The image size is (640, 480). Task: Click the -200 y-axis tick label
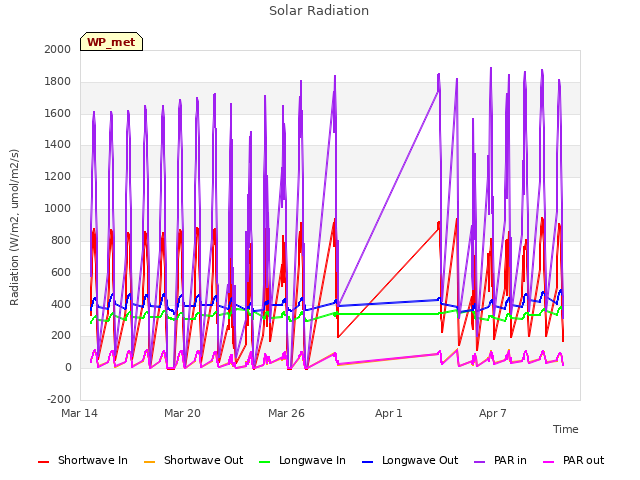pos(59,399)
